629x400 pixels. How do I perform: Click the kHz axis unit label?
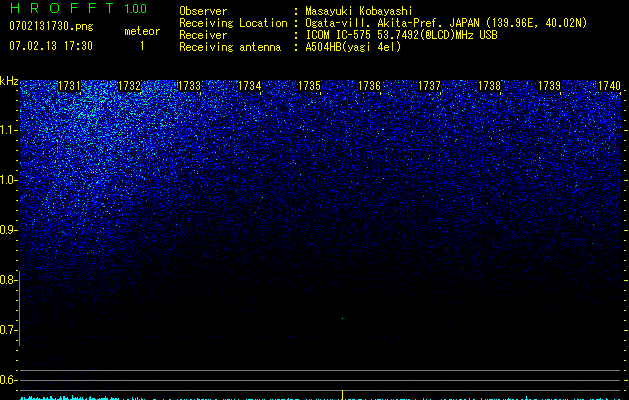point(9,81)
